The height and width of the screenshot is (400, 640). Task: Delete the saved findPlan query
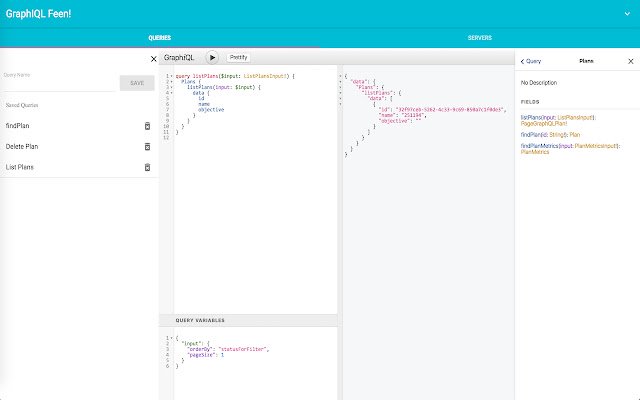pyautogui.click(x=147, y=126)
